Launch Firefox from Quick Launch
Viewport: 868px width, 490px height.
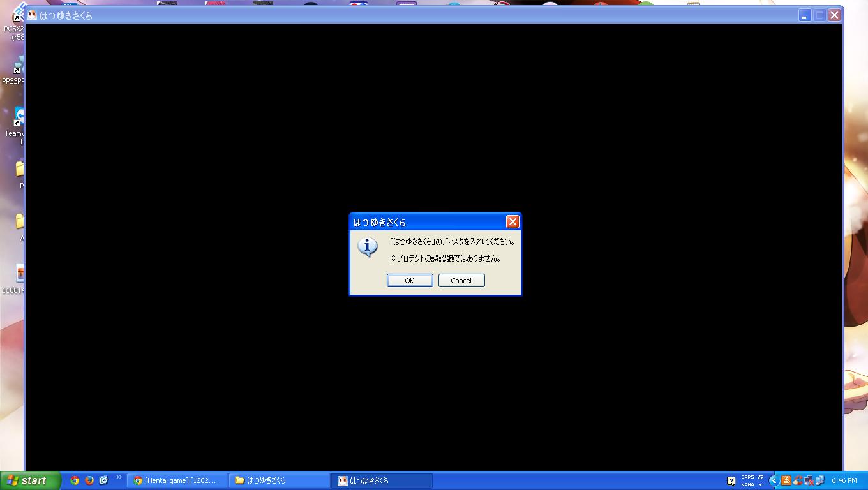tap(89, 480)
